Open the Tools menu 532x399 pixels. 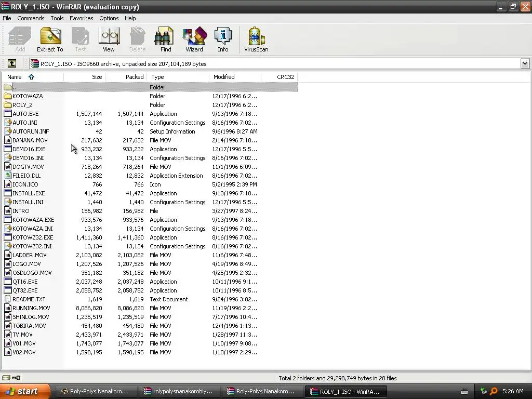click(57, 18)
